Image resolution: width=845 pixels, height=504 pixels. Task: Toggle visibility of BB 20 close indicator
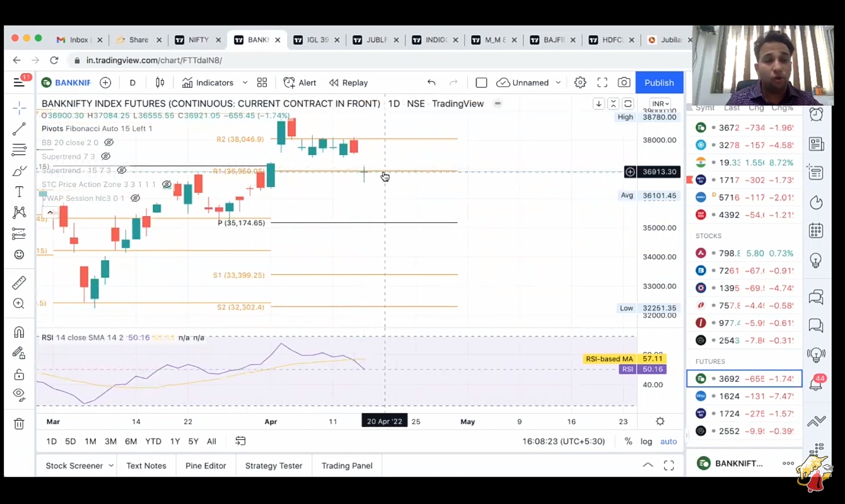(x=109, y=142)
